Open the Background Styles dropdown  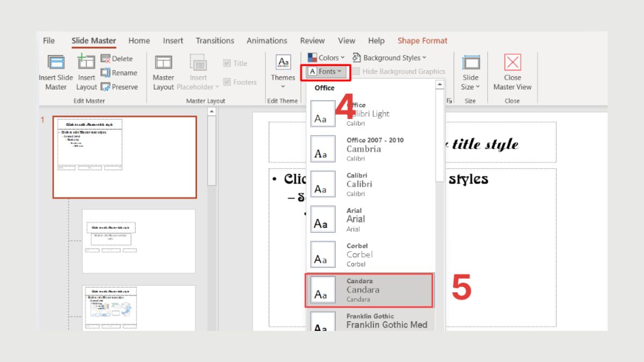point(389,58)
